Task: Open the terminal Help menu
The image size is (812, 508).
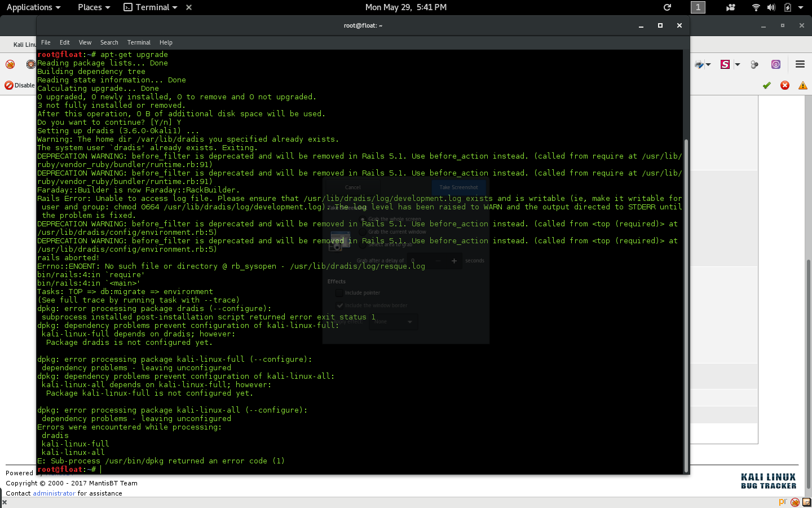Action: click(166, 42)
